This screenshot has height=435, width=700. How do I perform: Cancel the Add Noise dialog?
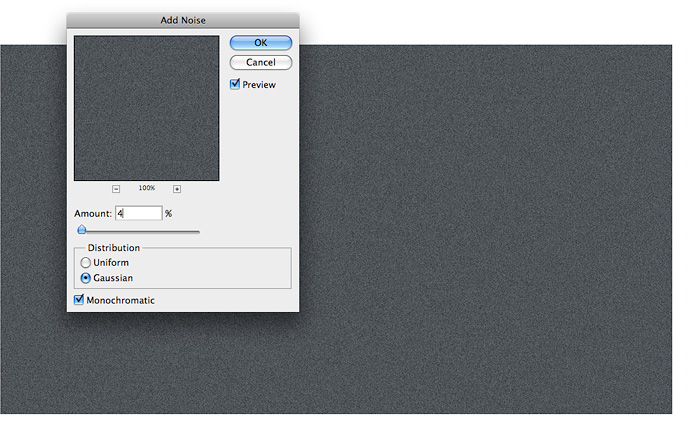260,62
